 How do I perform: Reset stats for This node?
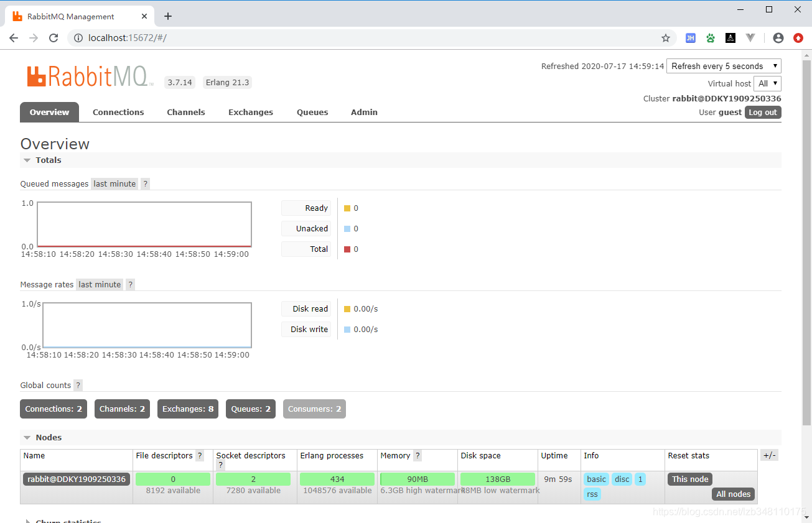[x=690, y=479]
